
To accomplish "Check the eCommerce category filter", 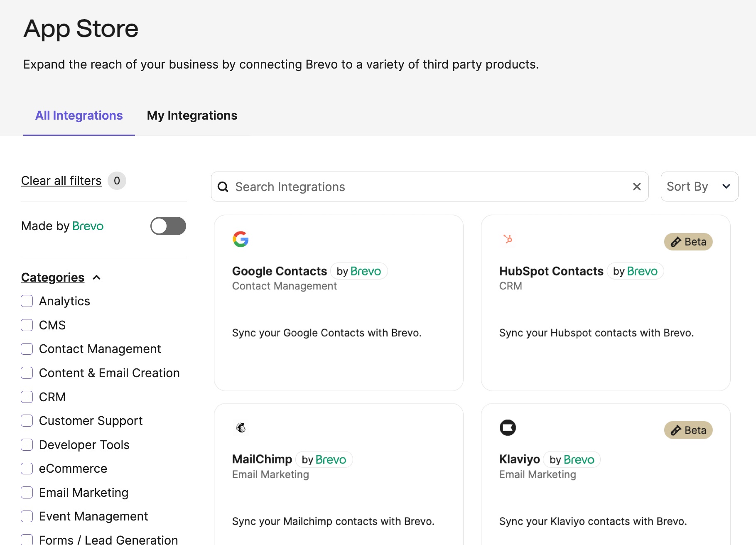I will [x=27, y=468].
